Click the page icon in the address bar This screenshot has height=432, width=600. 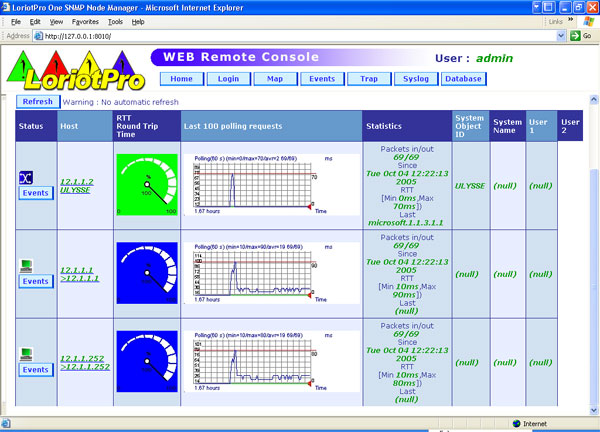pyautogui.click(x=38, y=36)
